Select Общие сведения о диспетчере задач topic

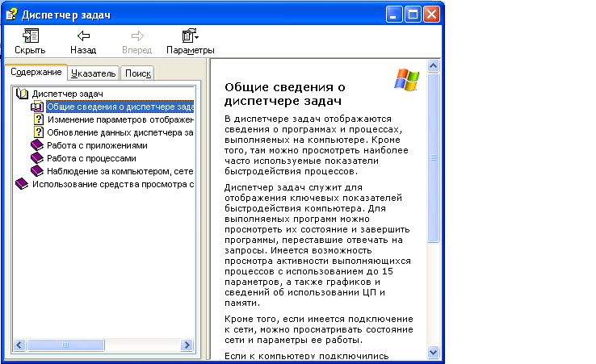tap(120, 107)
